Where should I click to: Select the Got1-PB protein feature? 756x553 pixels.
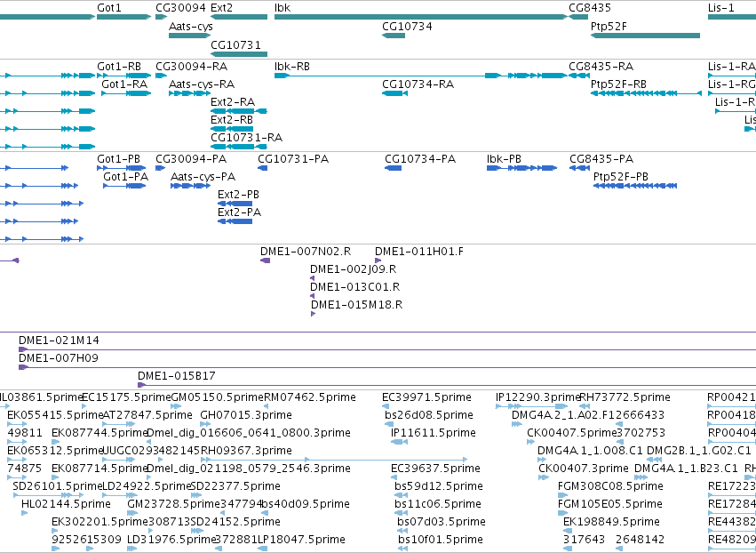point(121,168)
